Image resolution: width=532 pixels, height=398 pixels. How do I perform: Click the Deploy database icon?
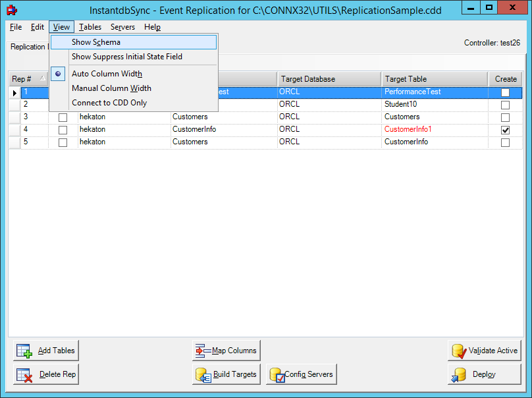coord(459,374)
